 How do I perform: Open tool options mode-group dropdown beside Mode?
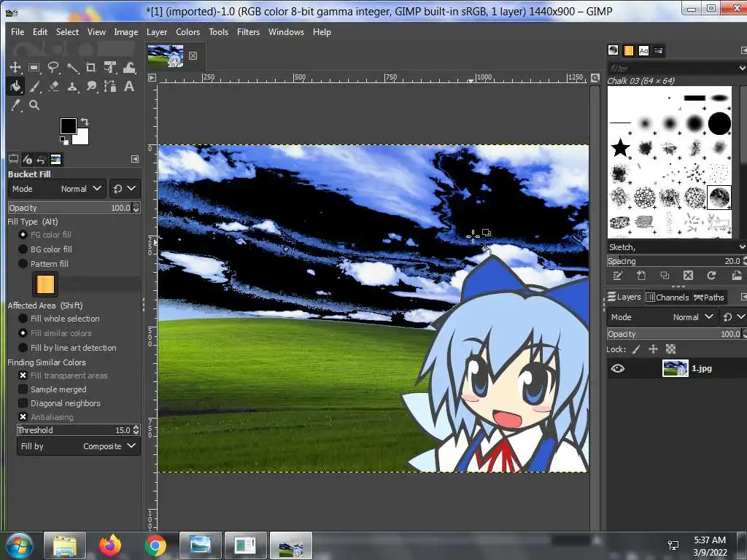124,189
